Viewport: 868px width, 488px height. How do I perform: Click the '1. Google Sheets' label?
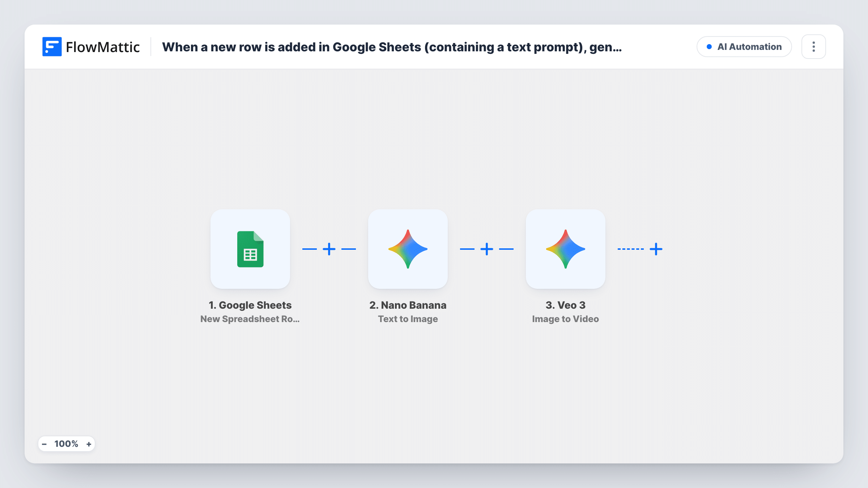[x=250, y=305]
